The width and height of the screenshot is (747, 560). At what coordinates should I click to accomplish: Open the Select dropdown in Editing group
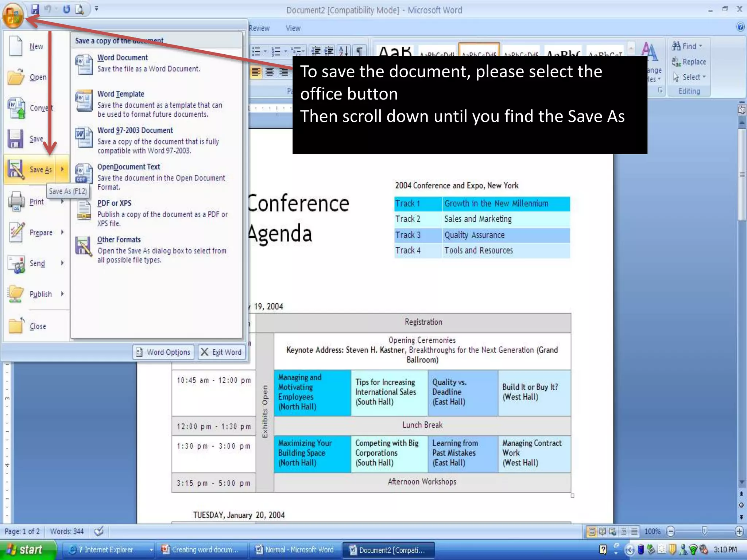pos(694,77)
